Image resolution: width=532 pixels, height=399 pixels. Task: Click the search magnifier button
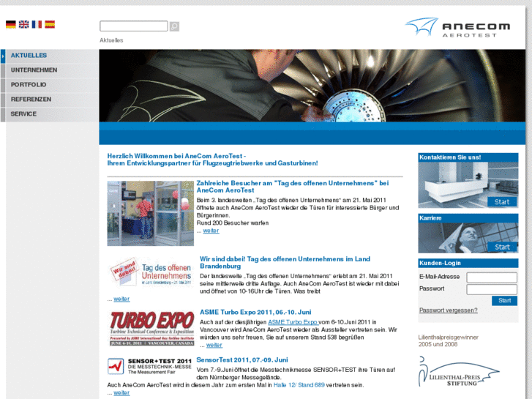pos(174,26)
